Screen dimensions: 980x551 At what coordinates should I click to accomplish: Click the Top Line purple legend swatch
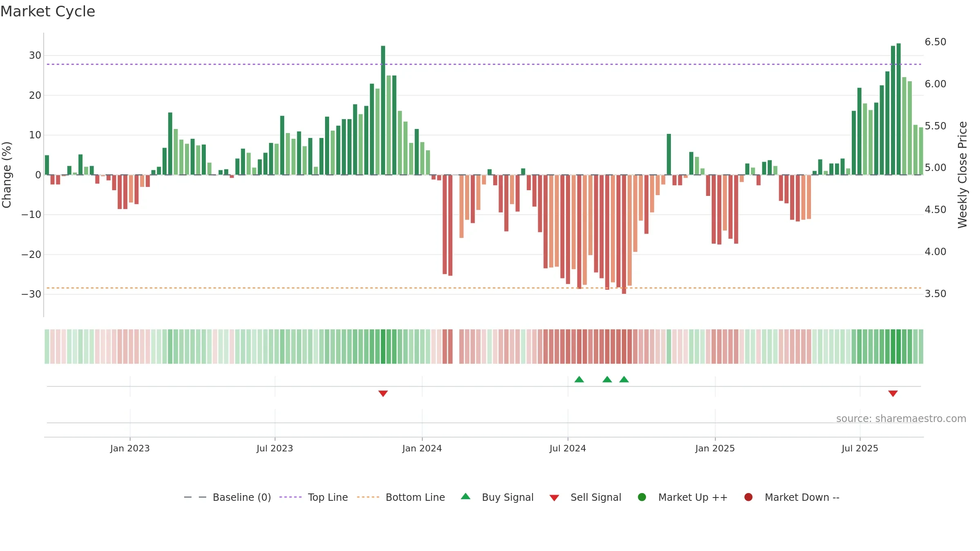[290, 497]
